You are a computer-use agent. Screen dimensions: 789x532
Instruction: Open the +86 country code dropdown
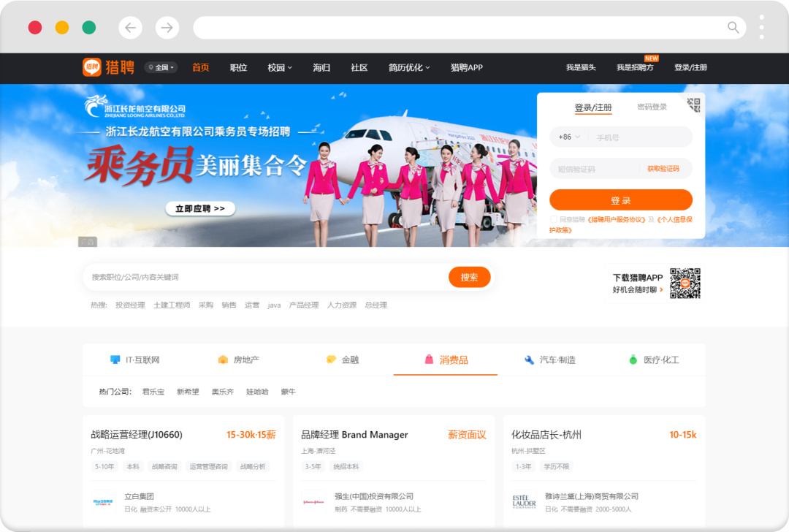569,137
